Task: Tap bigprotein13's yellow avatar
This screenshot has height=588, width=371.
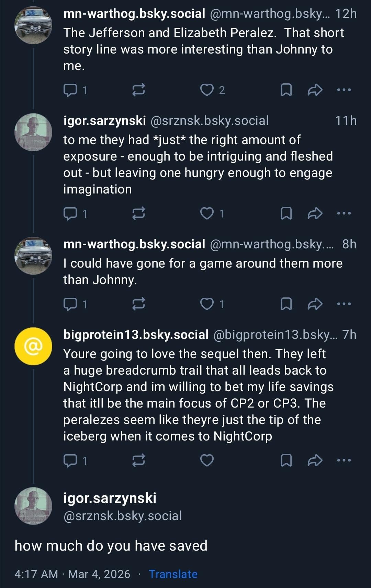Action: pos(33,346)
